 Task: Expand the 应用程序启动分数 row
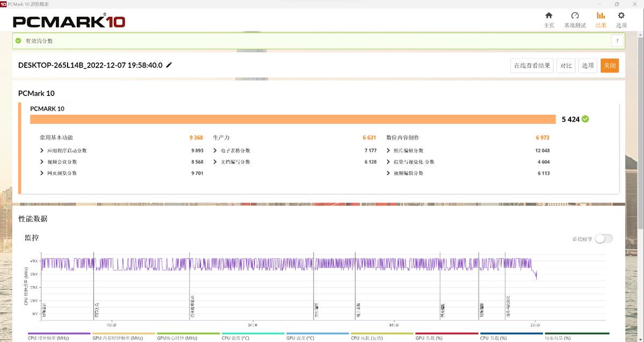click(42, 151)
